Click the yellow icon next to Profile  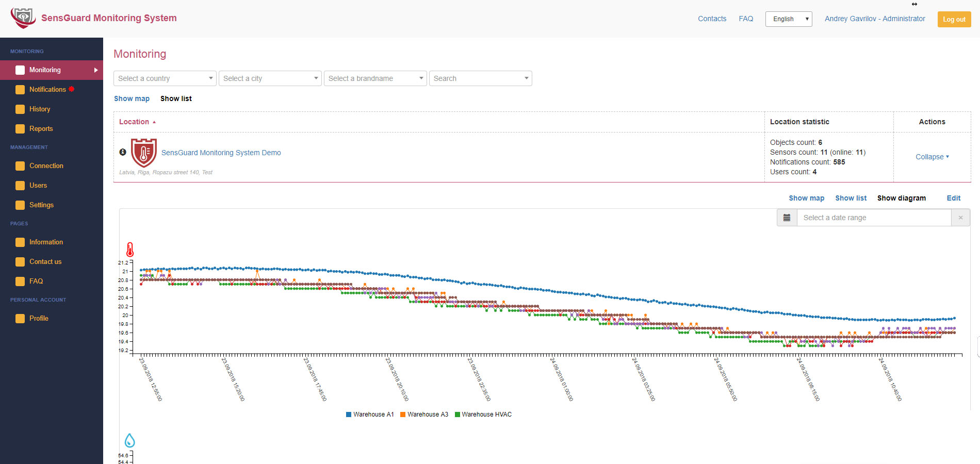click(20, 319)
